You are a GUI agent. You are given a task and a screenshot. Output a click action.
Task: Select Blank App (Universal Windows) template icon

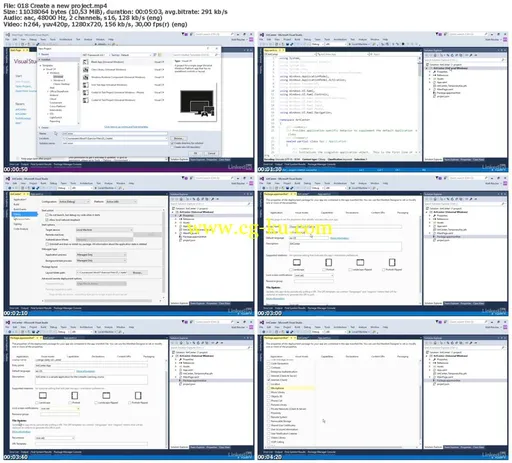coord(86,62)
